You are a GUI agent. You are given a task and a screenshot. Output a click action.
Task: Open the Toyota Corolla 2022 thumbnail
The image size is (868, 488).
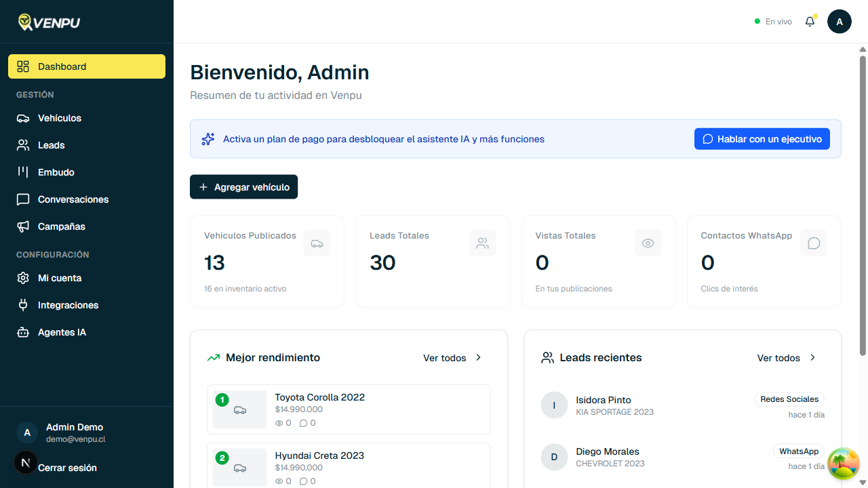pos(240,409)
